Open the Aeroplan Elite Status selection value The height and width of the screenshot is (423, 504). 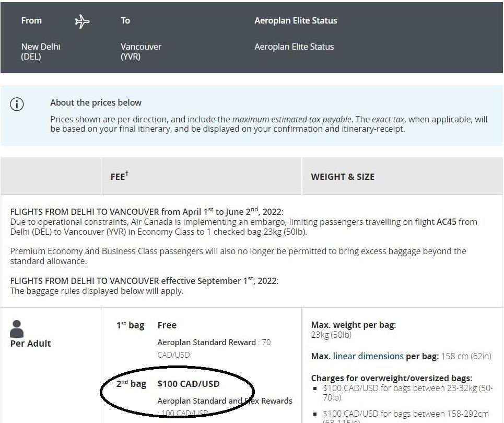pos(294,47)
